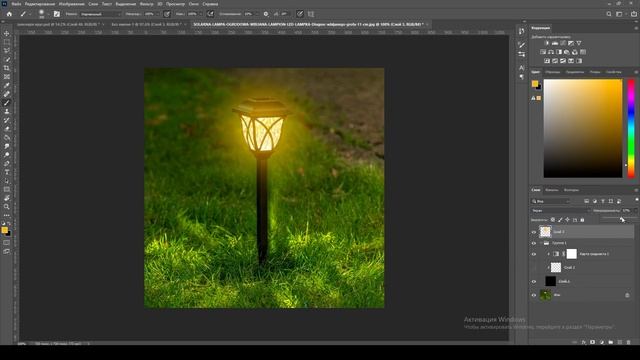The height and width of the screenshot is (360, 640).
Task: Add layer mask at Layers panel bottom
Action: (592, 342)
